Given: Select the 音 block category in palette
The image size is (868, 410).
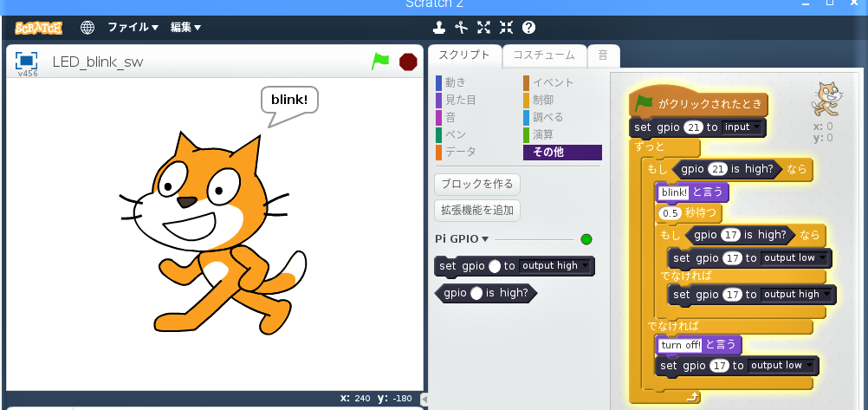Looking at the screenshot, I should click(446, 118).
